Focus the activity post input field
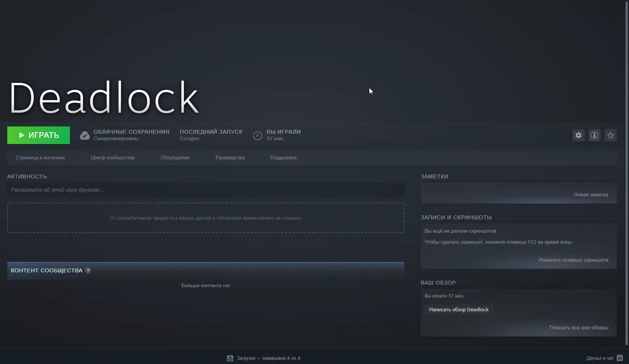 coord(206,190)
